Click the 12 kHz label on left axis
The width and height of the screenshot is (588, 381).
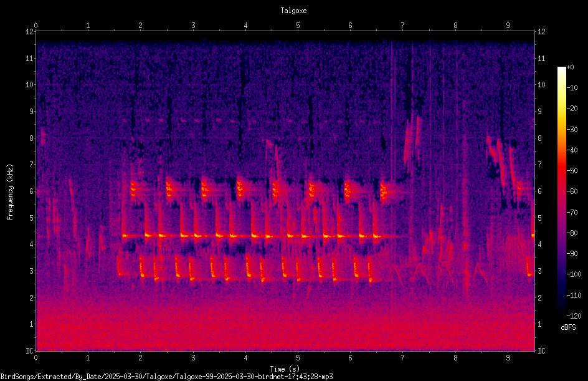[x=30, y=32]
